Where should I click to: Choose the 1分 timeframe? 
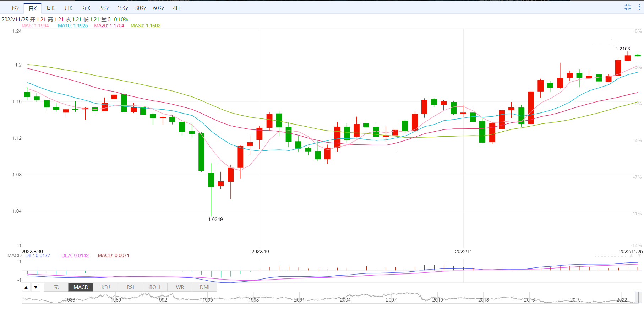(15, 8)
